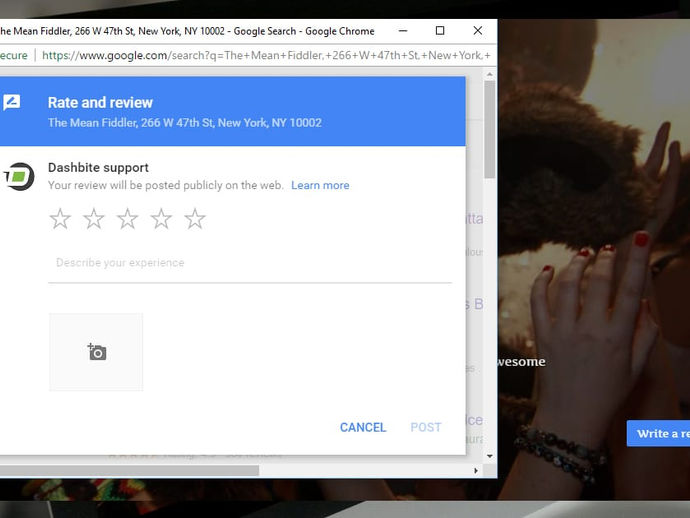Click the Dashbite support profile avatar
The height and width of the screenshot is (518, 690).
point(18,176)
